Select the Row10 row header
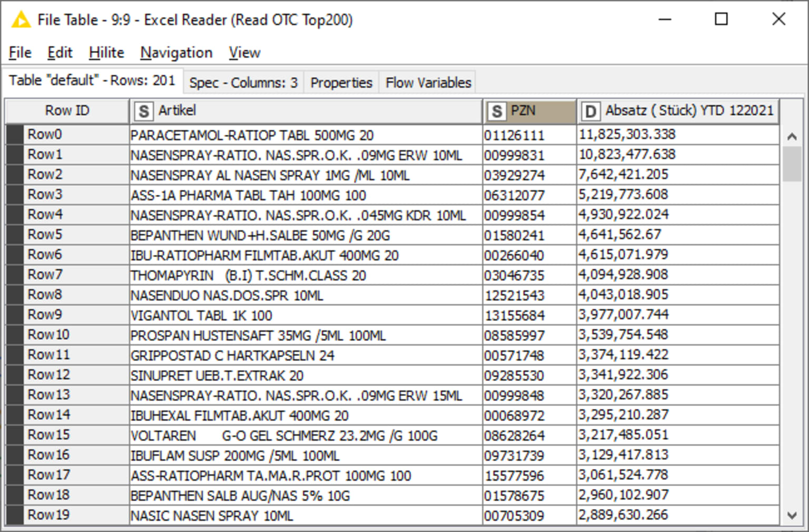Image resolution: width=809 pixels, height=532 pixels. 67,335
